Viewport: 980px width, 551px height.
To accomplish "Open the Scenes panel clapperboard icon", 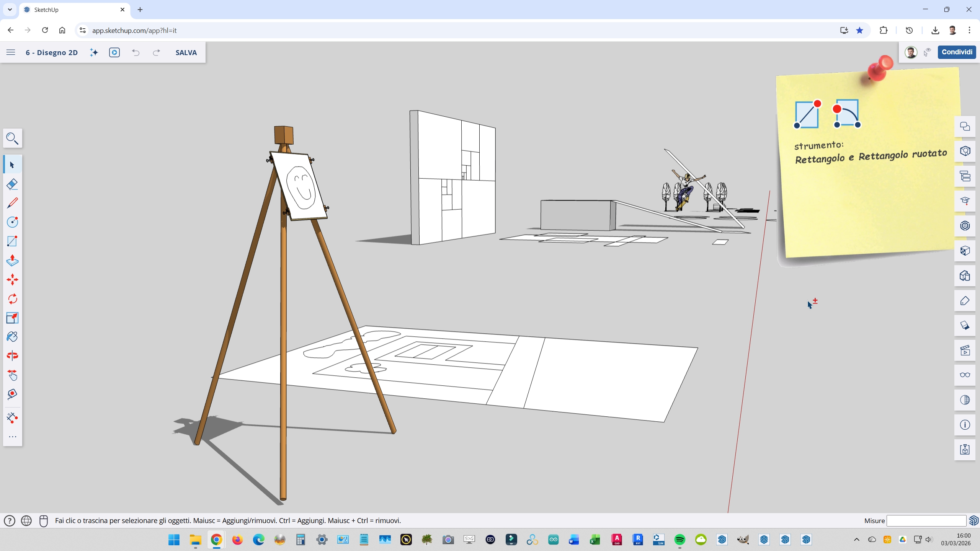I will coord(965,350).
